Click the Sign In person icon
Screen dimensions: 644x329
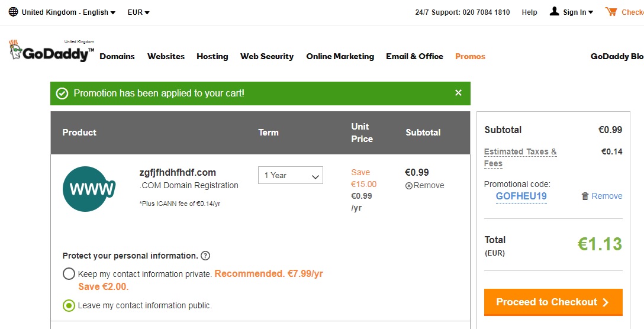tap(554, 12)
